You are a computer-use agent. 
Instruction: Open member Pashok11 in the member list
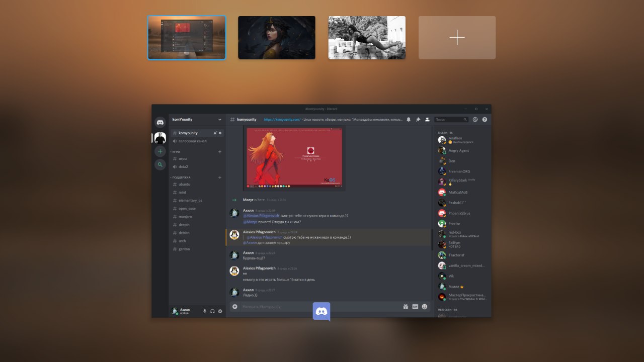pyautogui.click(x=461, y=203)
